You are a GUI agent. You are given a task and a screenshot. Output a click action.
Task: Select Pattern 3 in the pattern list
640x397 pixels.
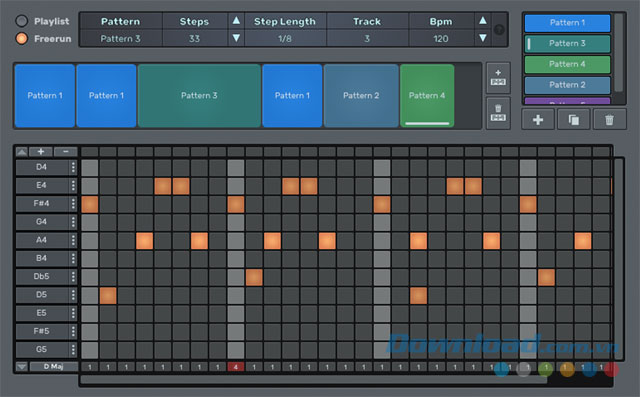(567, 43)
